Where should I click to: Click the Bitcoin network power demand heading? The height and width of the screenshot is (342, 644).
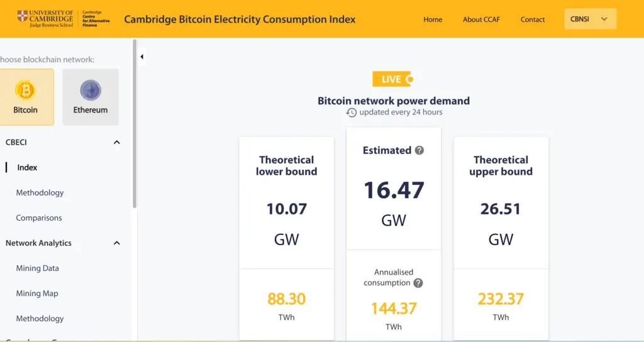pos(394,101)
